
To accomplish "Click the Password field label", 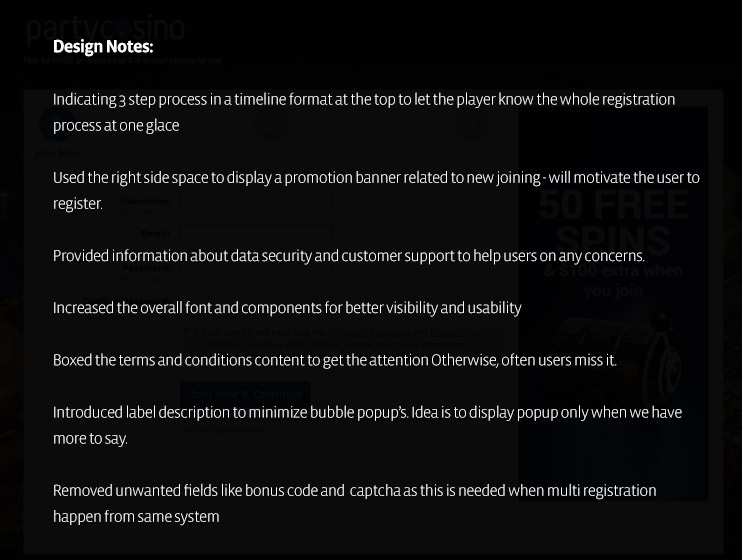I will [x=146, y=267].
